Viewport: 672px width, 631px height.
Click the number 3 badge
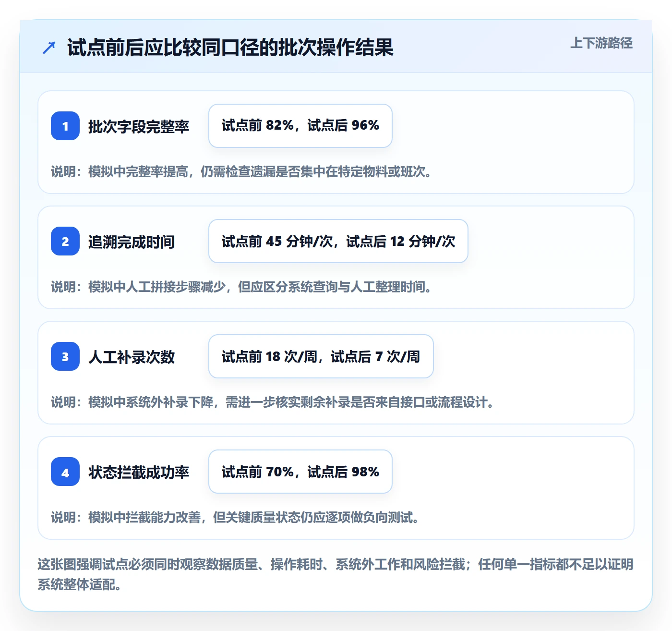point(65,356)
